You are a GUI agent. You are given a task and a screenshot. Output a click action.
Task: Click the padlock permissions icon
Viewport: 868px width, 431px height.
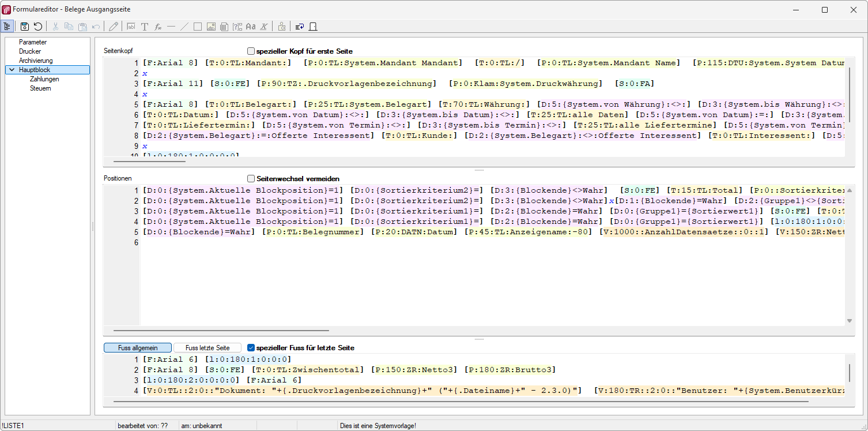pyautogui.click(x=281, y=26)
